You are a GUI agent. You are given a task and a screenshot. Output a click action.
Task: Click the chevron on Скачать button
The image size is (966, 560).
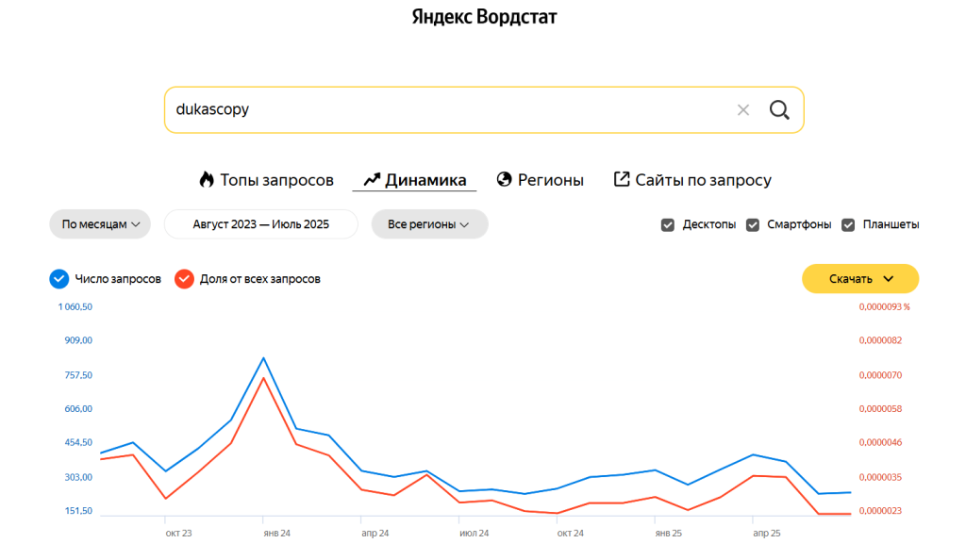888,279
